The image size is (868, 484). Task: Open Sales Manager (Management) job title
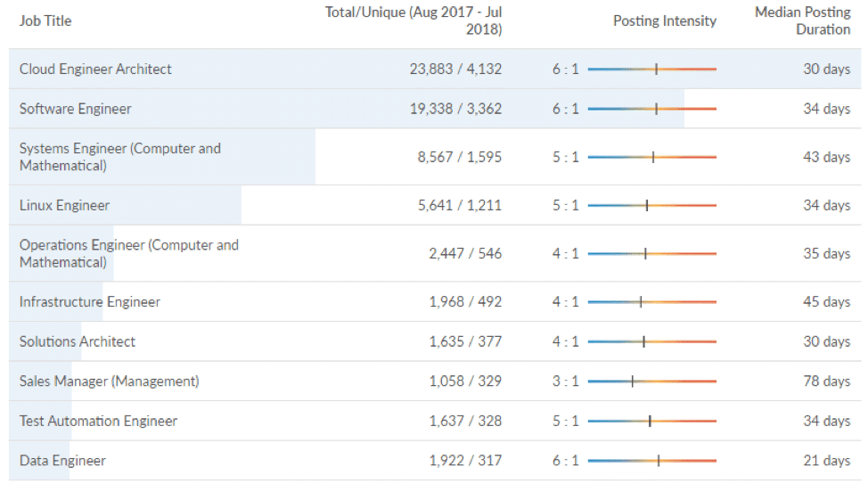[x=109, y=381]
